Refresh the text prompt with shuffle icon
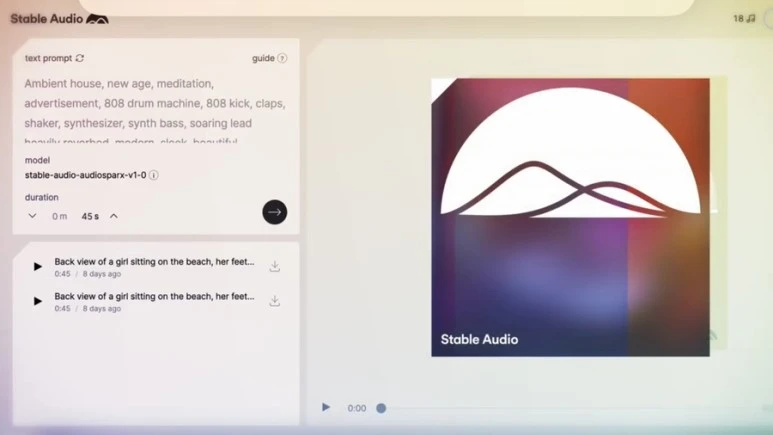 [80, 58]
